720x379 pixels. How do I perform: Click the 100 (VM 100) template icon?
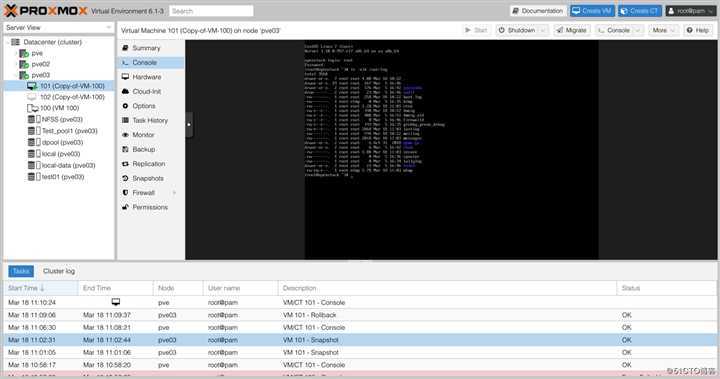coord(33,108)
